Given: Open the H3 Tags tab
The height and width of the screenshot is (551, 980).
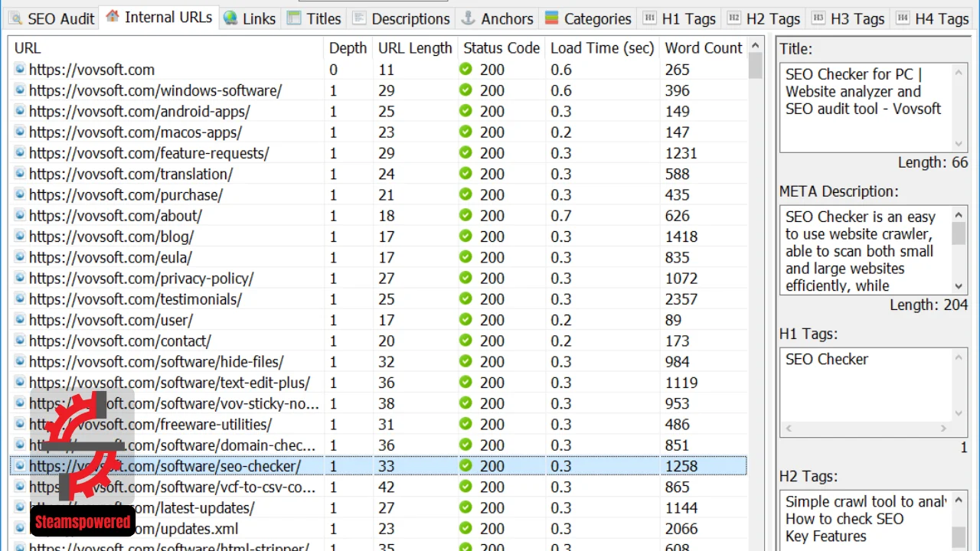Looking at the screenshot, I should (848, 18).
